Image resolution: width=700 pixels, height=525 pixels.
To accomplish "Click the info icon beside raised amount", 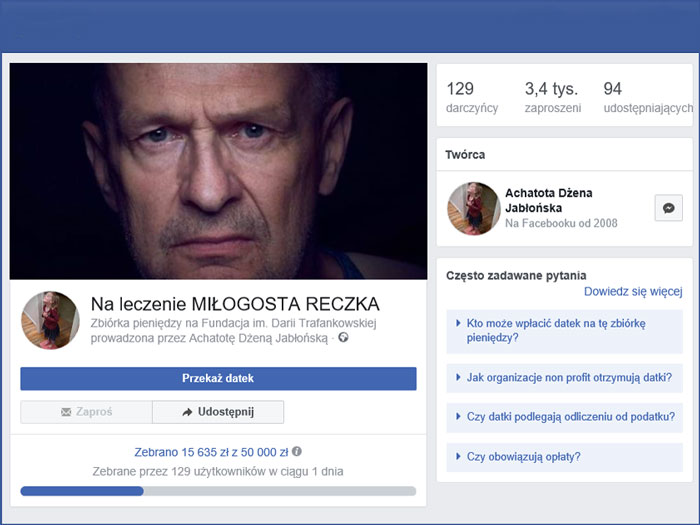I will point(297,452).
